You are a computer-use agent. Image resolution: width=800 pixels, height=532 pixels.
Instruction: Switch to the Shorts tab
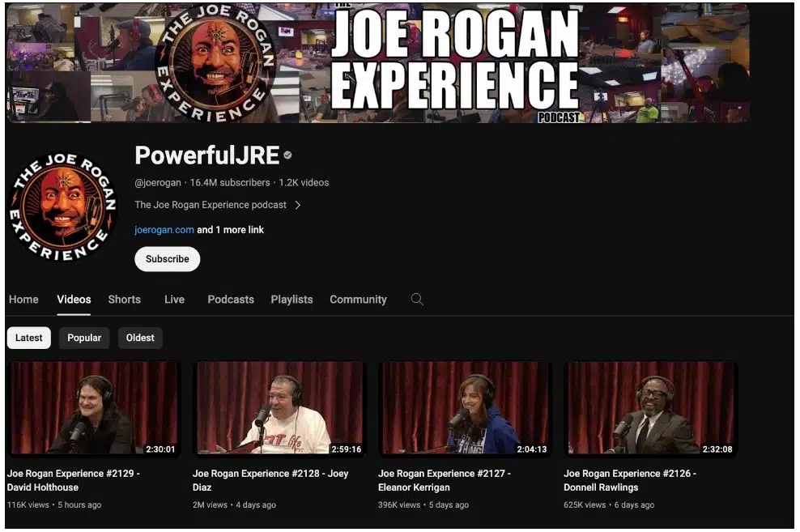coord(125,300)
